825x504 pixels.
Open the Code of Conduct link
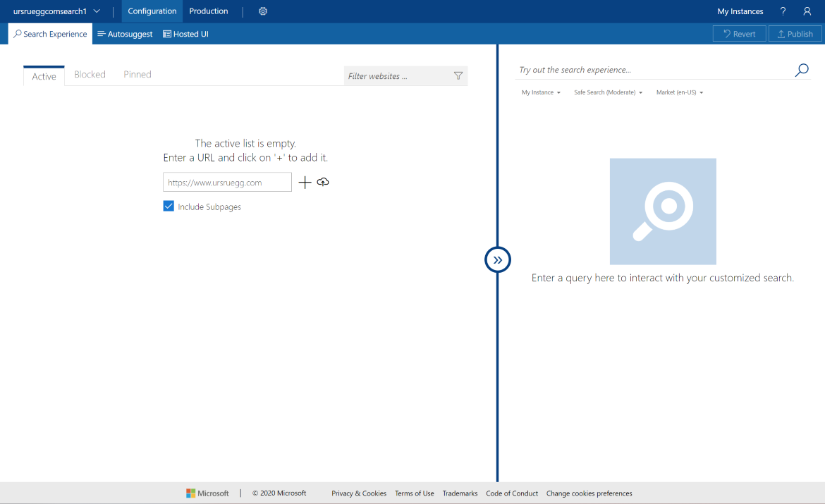(x=512, y=493)
